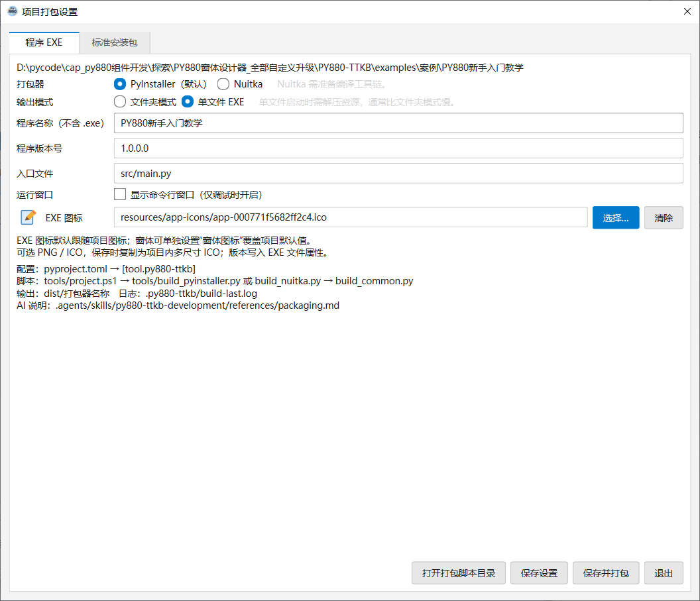
Task: Click the 程序名称（不含 .exe）label
Action: point(60,123)
